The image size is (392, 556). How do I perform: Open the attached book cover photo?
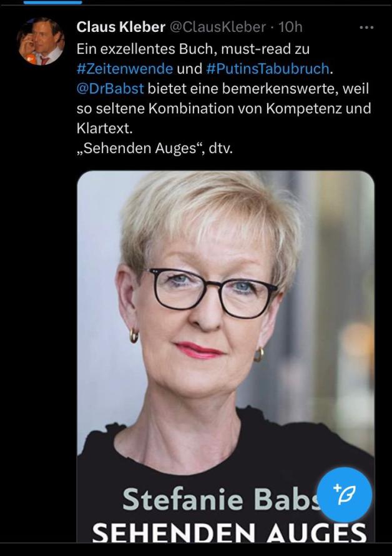226,356
